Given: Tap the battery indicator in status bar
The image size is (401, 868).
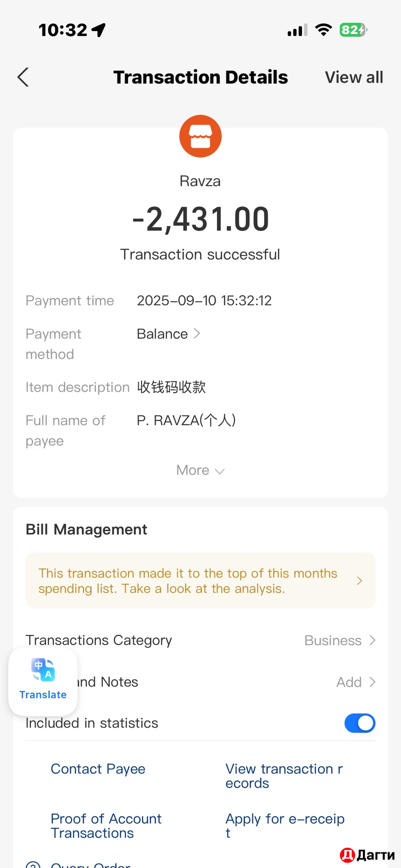Looking at the screenshot, I should (x=353, y=30).
